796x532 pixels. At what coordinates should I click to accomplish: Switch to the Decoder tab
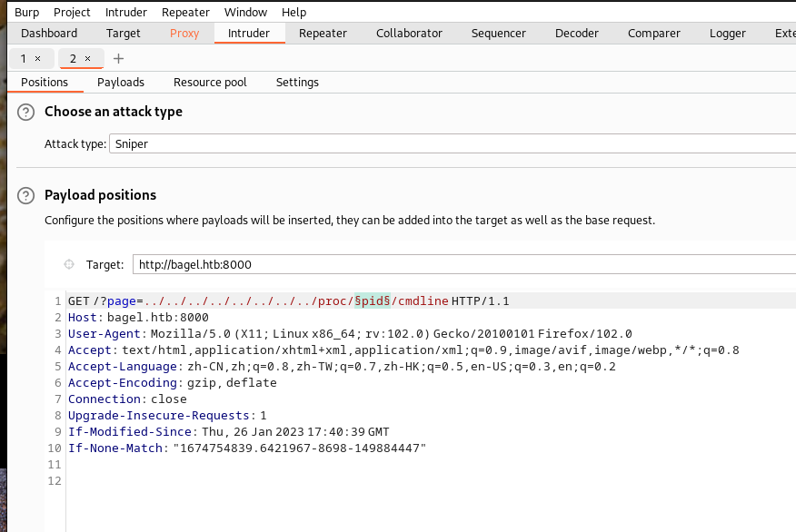[x=576, y=33]
